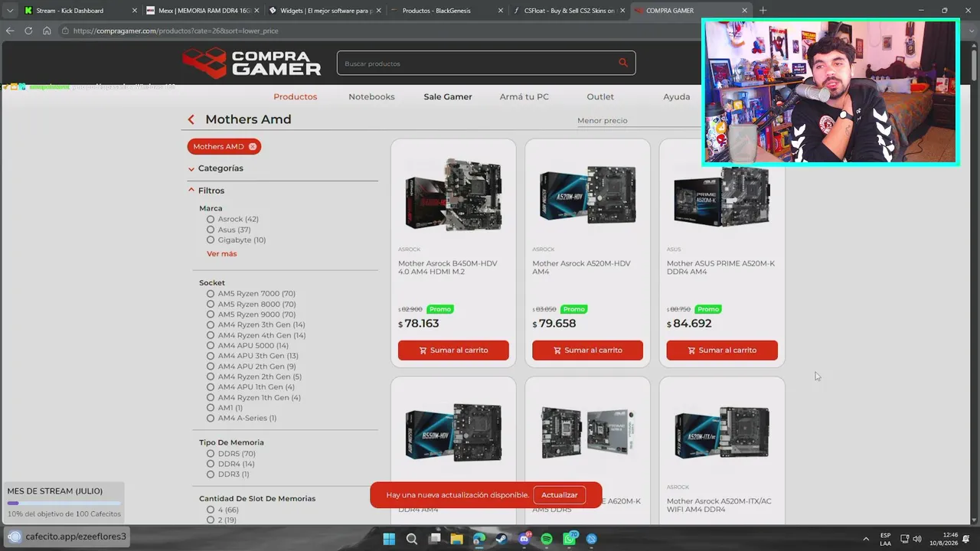Open the Armá tu PC nav item
Image resolution: width=980 pixels, height=551 pixels.
(x=524, y=97)
